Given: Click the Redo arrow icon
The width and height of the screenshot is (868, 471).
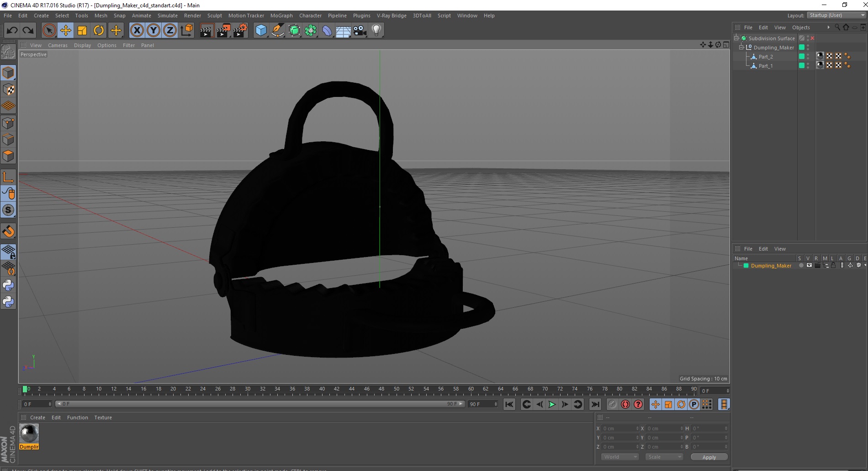Looking at the screenshot, I should 28,31.
